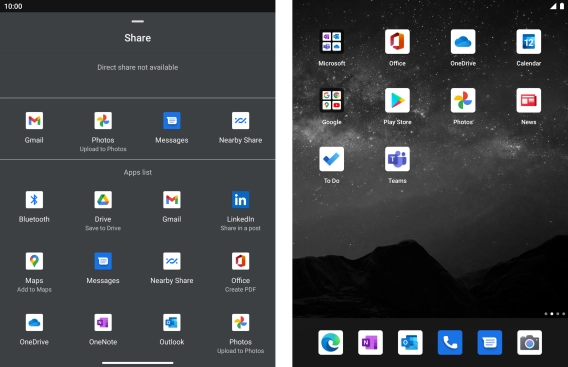This screenshot has width=568, height=367.
Task: Tap the home screen page indicator dots
Action: coord(555,314)
